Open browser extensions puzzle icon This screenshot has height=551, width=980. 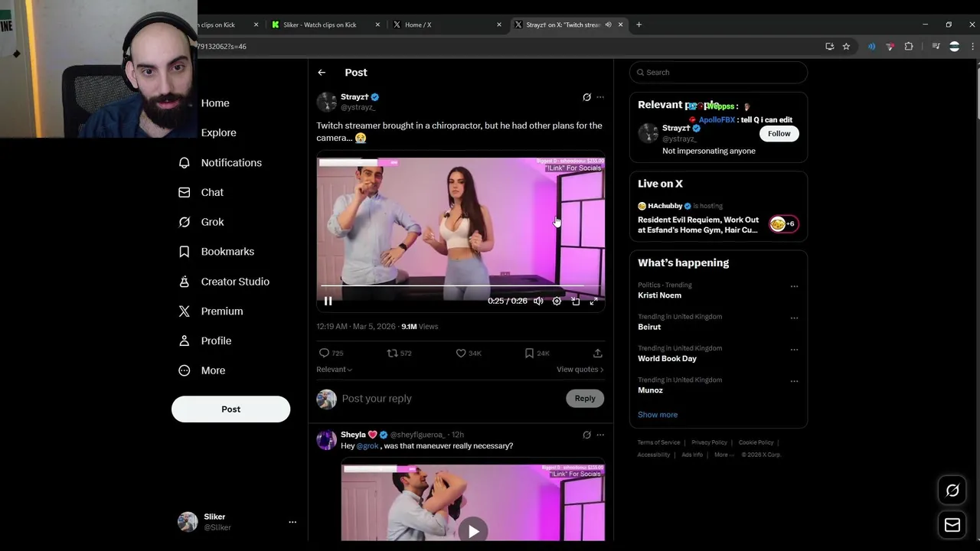[909, 47]
